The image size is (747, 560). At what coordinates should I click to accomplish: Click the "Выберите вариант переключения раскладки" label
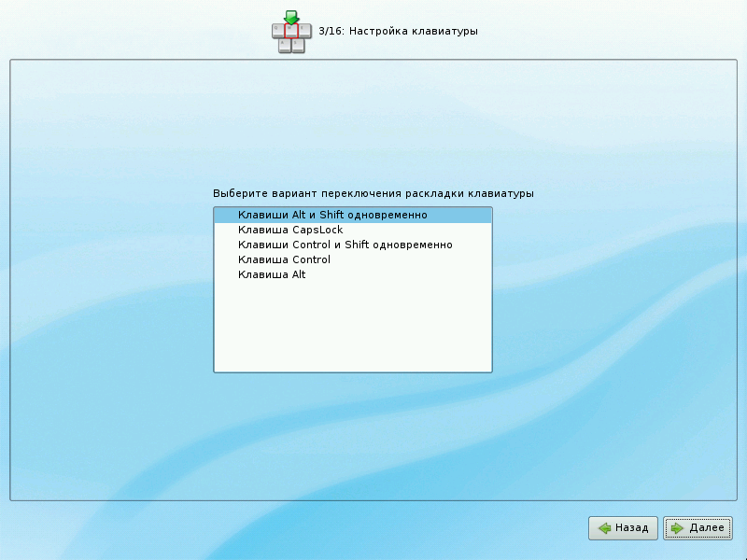(373, 193)
